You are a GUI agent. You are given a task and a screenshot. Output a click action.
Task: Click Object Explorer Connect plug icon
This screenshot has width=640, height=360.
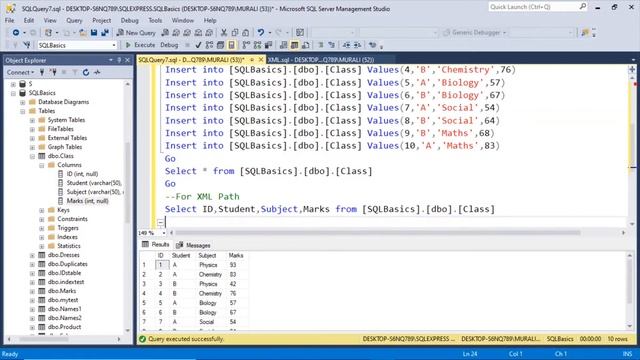pos(42,72)
